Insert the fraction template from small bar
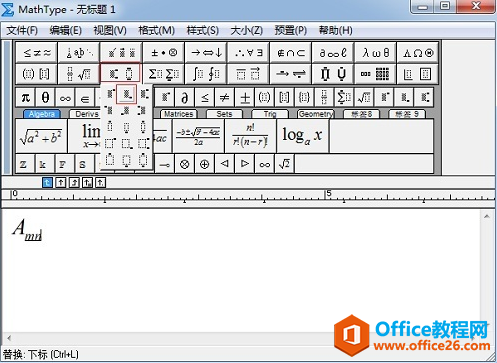Image resolution: width=497 pixels, height=363 pixels. (x=324, y=98)
